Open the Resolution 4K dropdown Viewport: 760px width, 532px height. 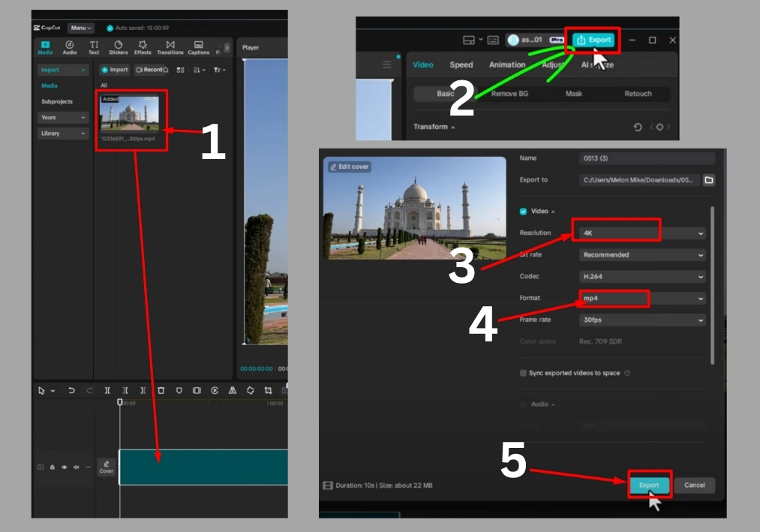pos(642,233)
